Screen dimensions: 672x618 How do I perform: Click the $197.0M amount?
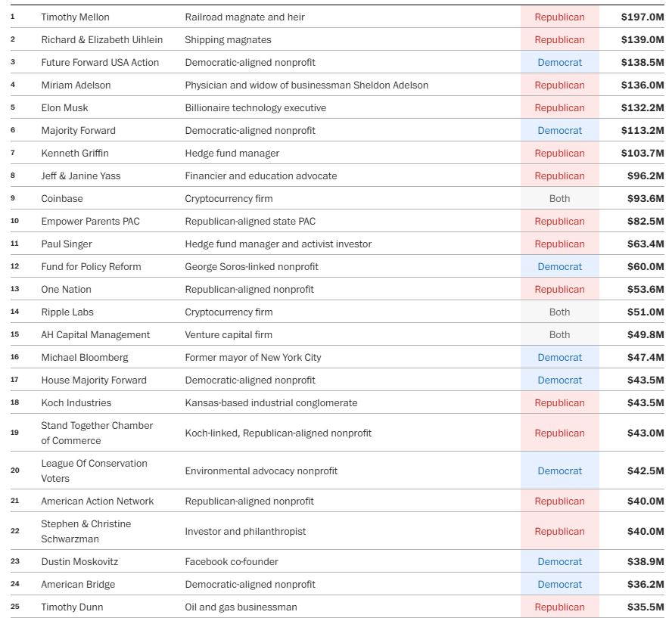click(642, 17)
